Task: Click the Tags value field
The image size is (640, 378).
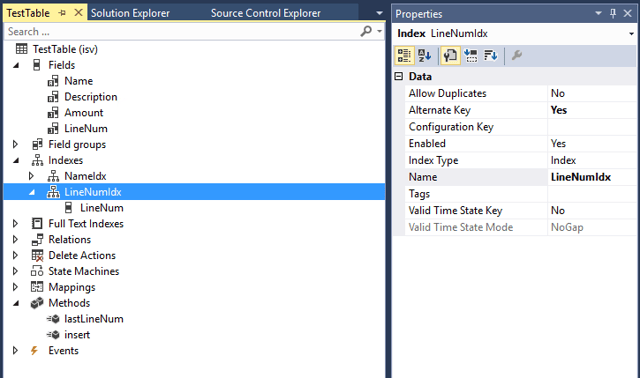Action: click(x=591, y=193)
